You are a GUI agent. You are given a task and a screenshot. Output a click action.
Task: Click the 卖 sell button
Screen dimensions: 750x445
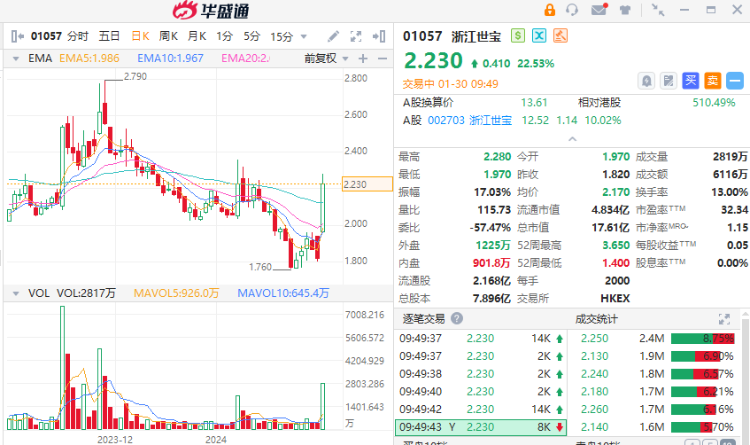tap(713, 81)
